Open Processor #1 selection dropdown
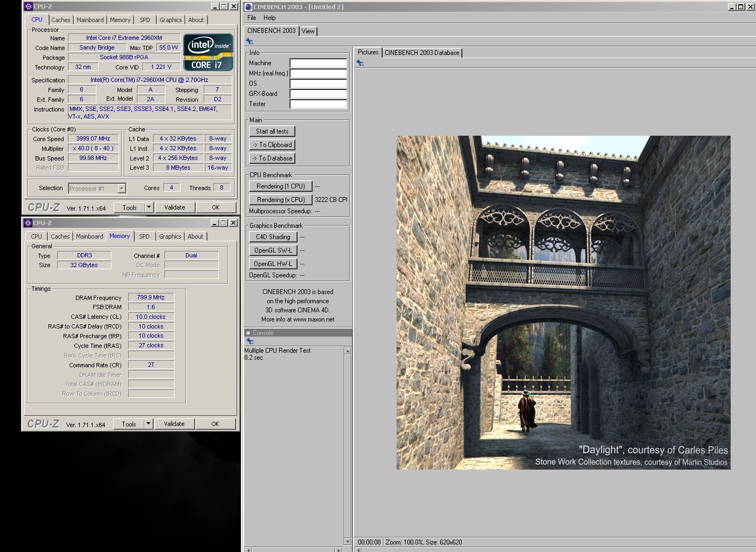The width and height of the screenshot is (756, 552). pyautogui.click(x=122, y=188)
